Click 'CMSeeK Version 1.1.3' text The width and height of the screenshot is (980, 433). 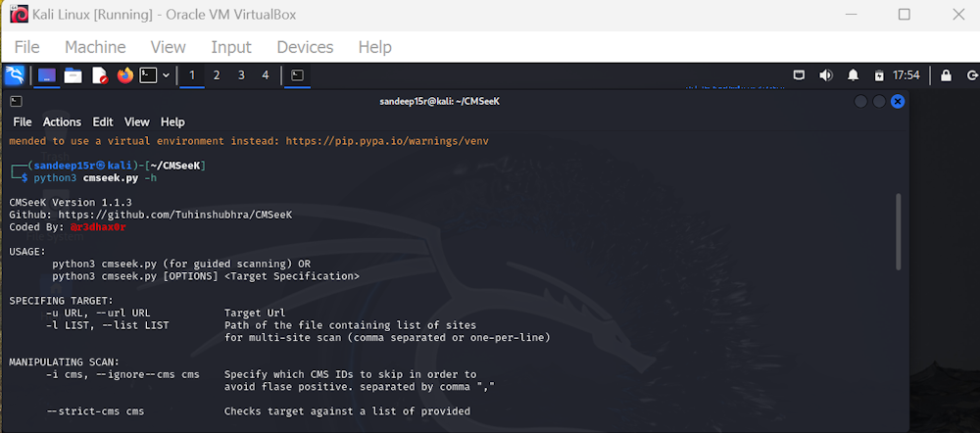click(x=71, y=203)
